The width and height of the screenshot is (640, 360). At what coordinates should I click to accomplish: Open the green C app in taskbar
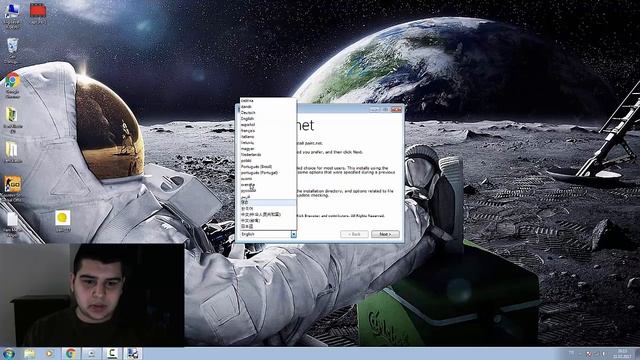coord(112,353)
